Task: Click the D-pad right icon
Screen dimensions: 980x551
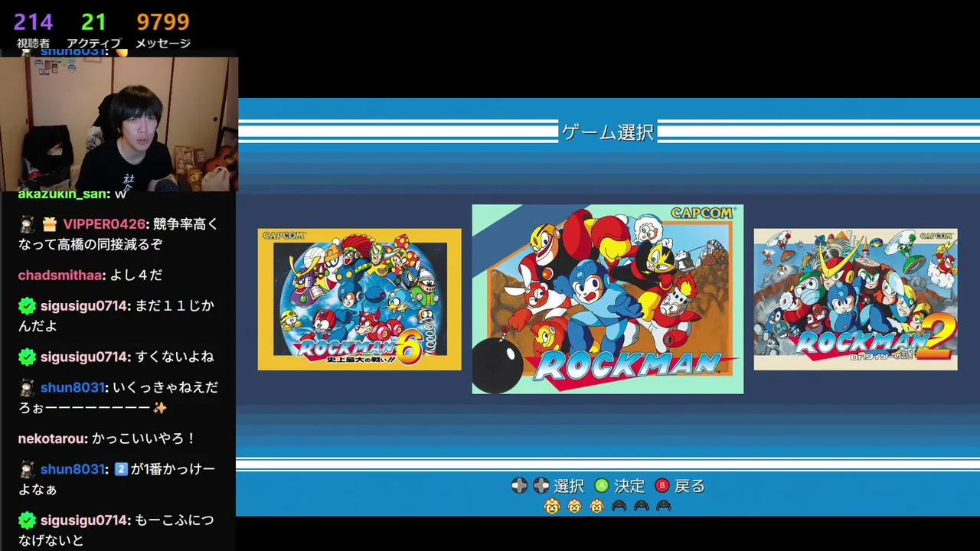Action: 541,485
